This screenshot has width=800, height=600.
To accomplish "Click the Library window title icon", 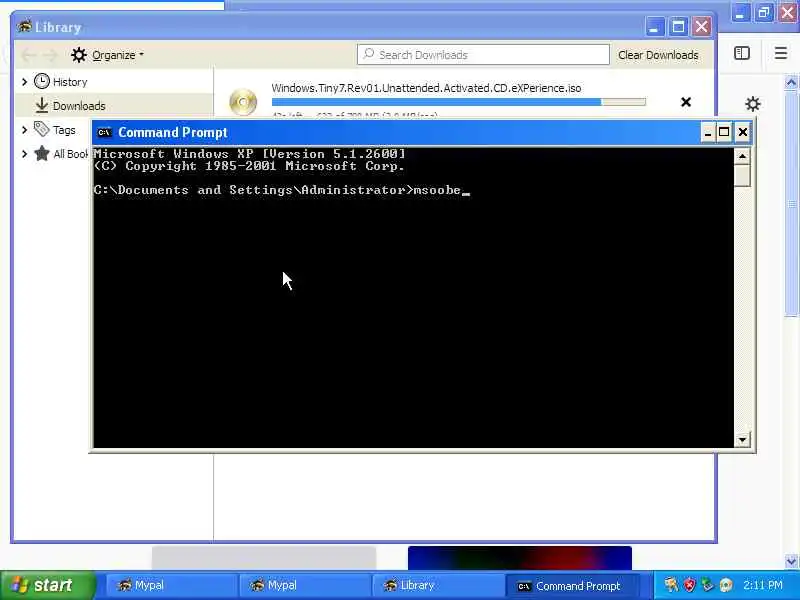I will tap(24, 26).
